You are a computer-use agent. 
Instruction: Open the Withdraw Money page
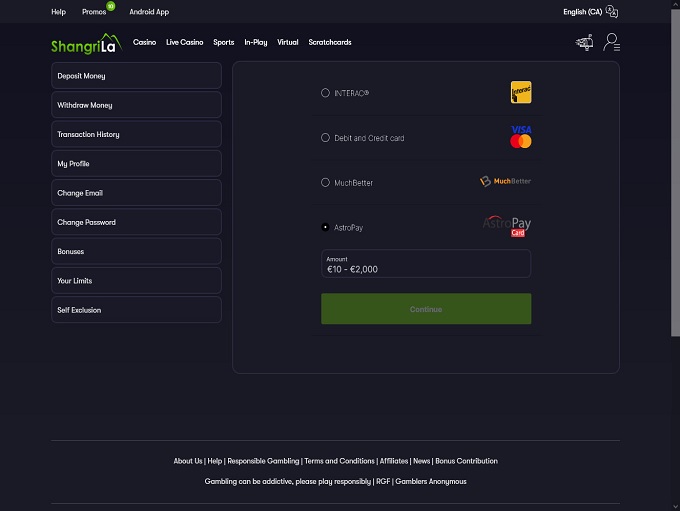point(136,105)
